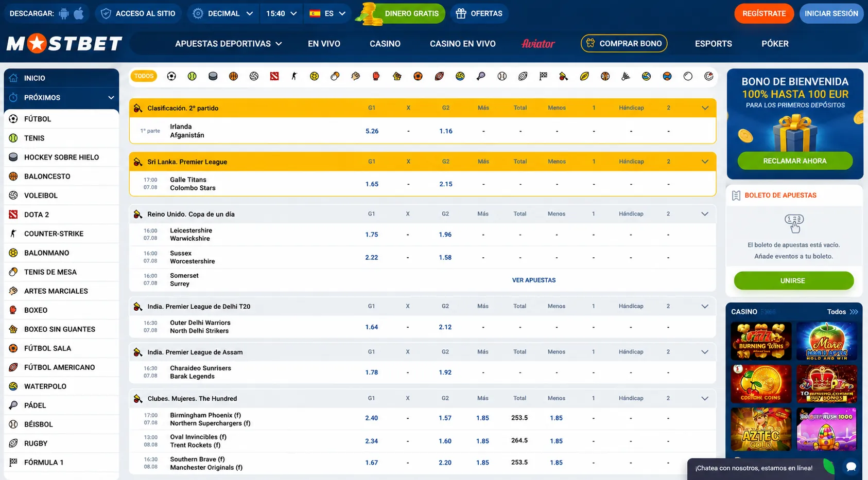868x480 pixels.
Task: Pick odds 5.26 for Irlanda
Action: point(372,131)
